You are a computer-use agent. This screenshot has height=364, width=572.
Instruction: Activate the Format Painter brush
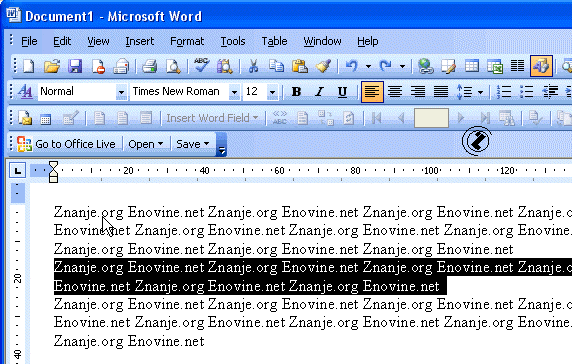click(323, 66)
